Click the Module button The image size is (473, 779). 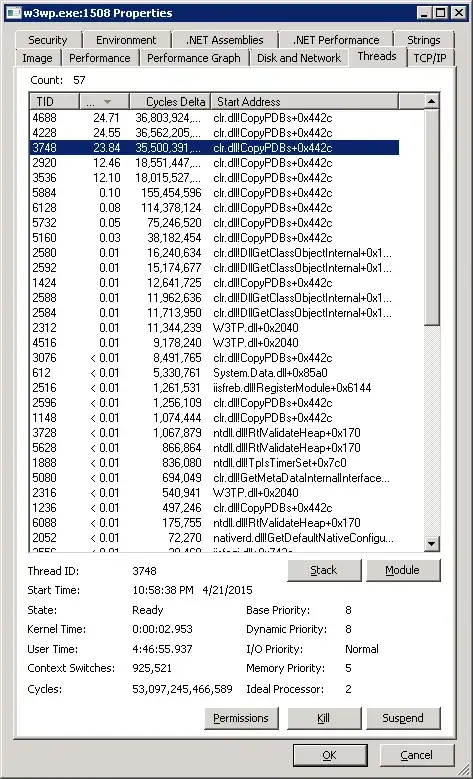pyautogui.click(x=402, y=570)
